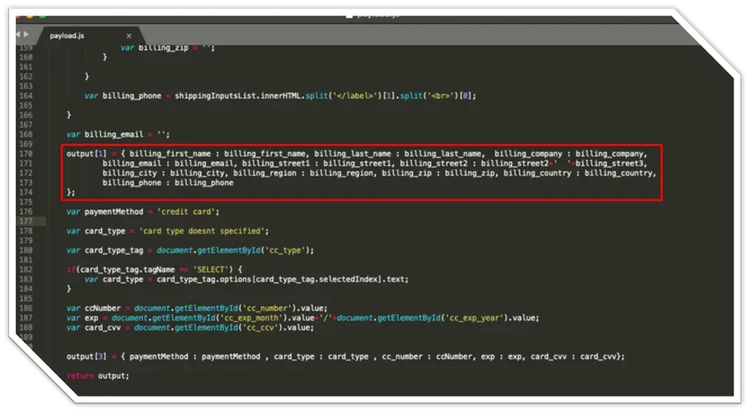
Task: Place cursor on the 'credit card' string
Action: click(191, 211)
